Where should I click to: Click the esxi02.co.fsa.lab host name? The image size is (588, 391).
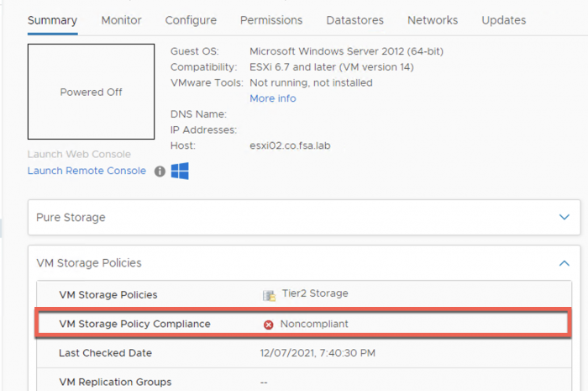tap(297, 145)
